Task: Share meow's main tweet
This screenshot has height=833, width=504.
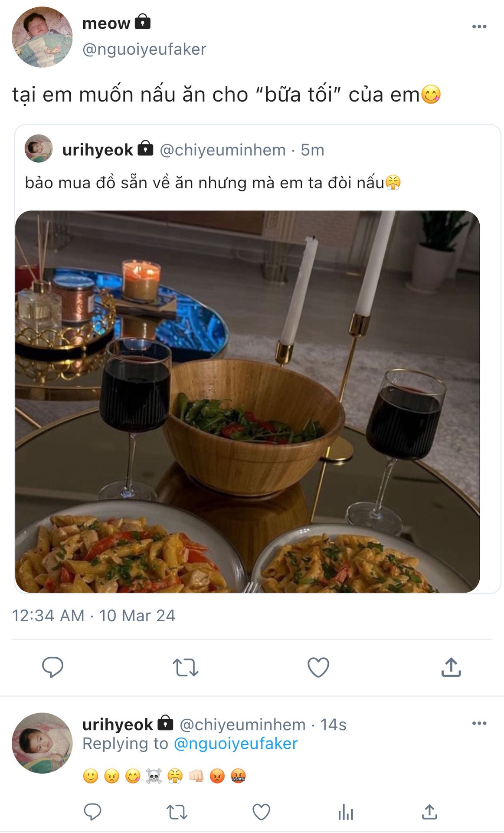Action: [451, 667]
